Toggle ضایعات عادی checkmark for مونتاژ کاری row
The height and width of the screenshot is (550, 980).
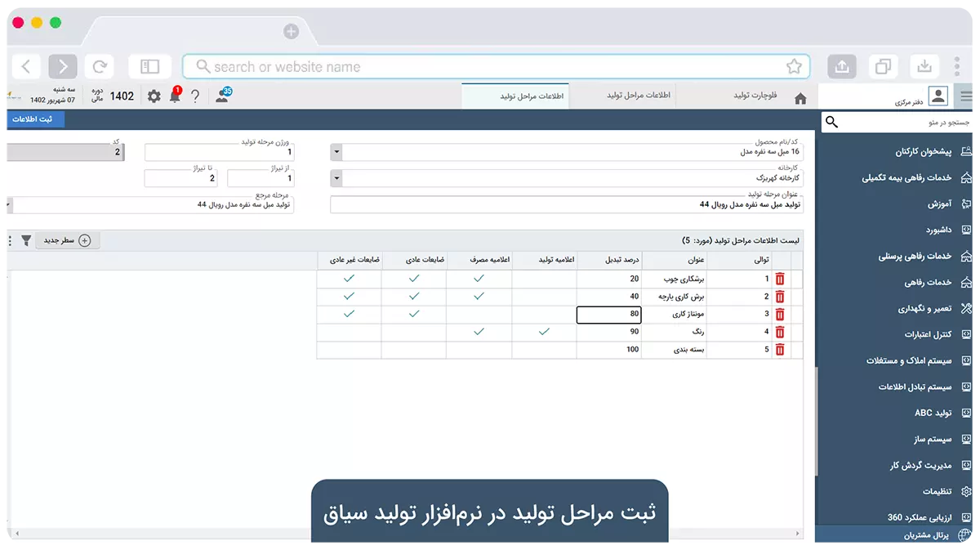pyautogui.click(x=414, y=314)
